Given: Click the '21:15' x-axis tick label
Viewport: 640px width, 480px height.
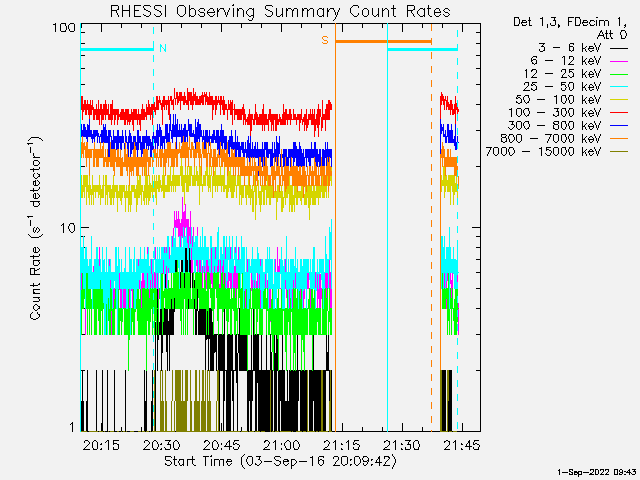Looking at the screenshot, I should tap(342, 445).
